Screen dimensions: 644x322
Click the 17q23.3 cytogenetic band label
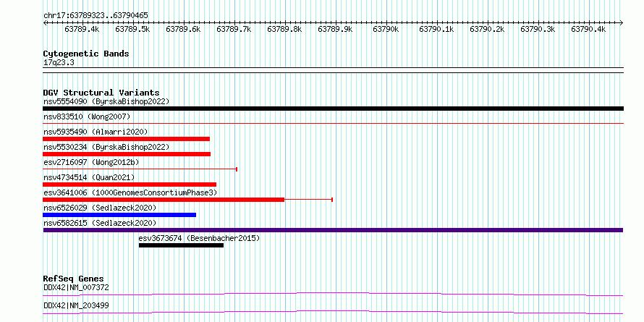click(x=59, y=63)
